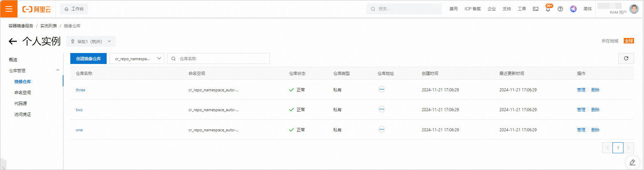Viewport: 644px width, 170px height.
Task: Open the ICP 备案 top menu
Action: [x=473, y=9]
